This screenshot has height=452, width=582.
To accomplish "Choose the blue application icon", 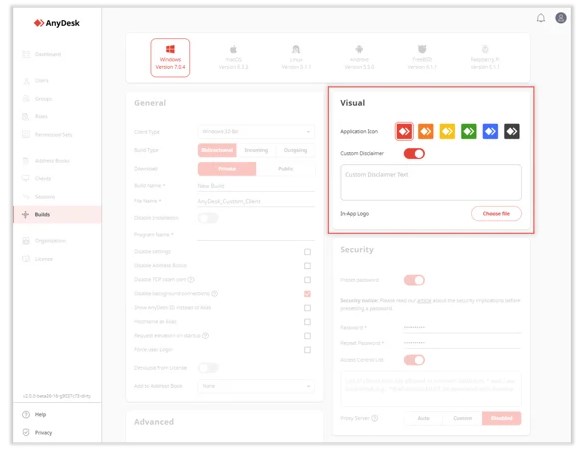I will click(x=490, y=131).
